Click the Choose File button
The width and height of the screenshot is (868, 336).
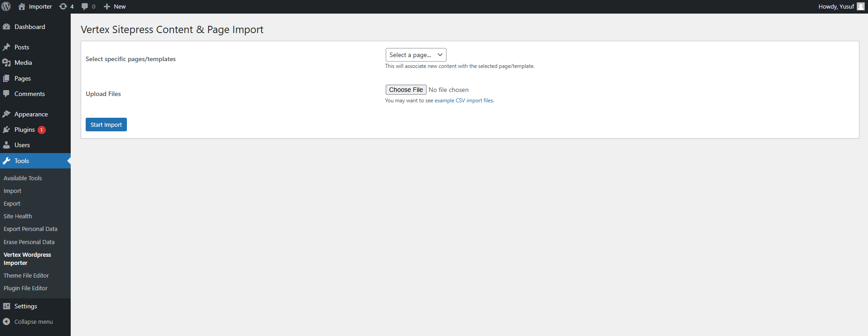click(x=406, y=90)
